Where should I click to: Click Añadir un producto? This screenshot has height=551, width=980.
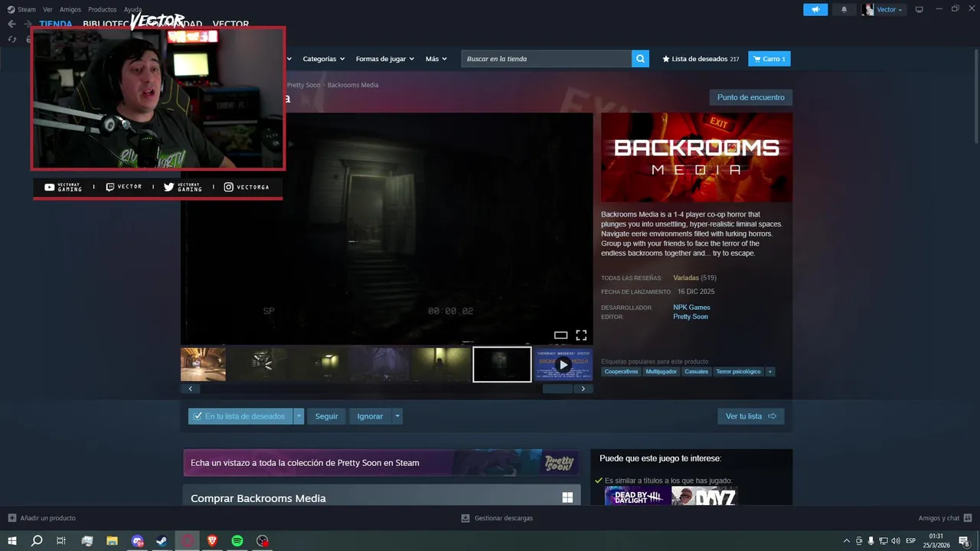point(41,518)
